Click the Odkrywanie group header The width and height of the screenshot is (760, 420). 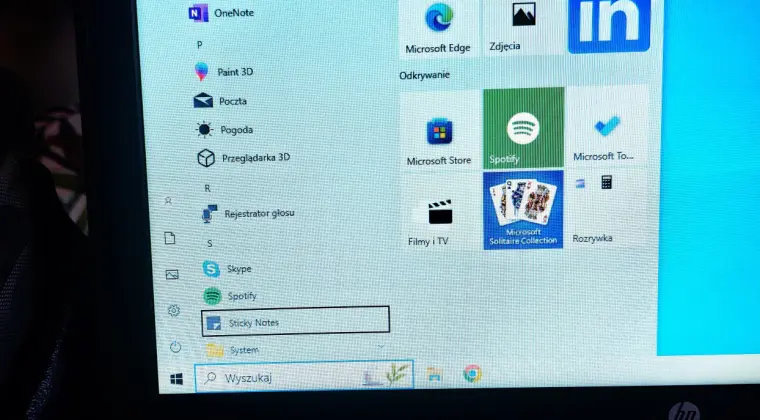[x=425, y=75]
